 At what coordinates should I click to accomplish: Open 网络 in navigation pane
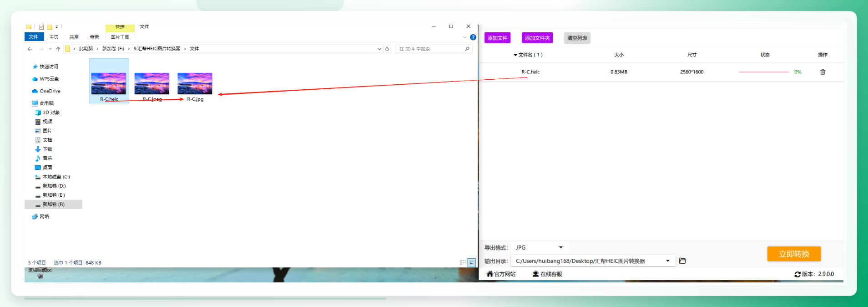40,216
